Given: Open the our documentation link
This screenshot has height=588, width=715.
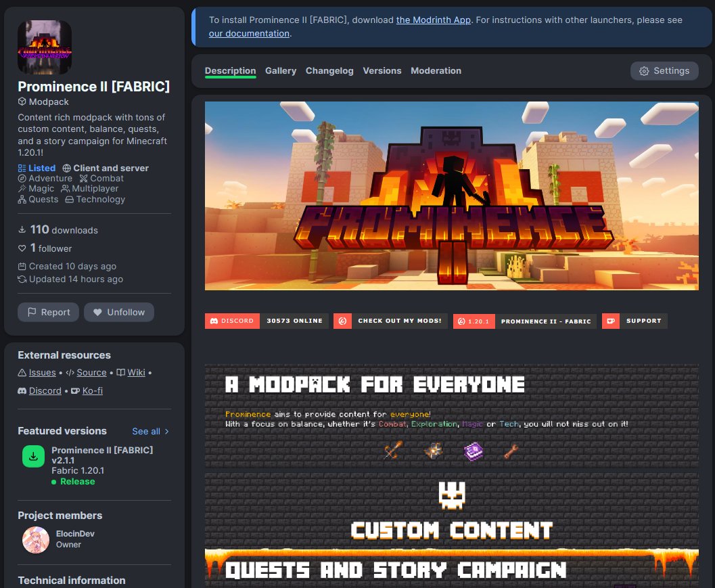Looking at the screenshot, I should pos(249,33).
